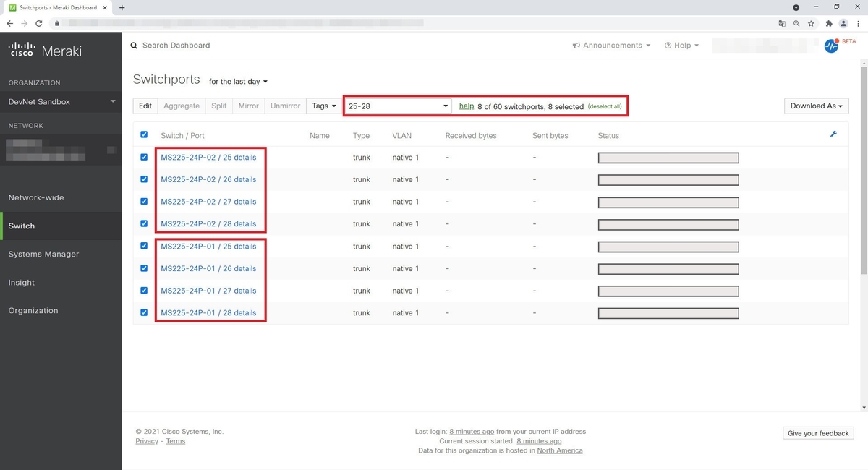
Task: Open the Download As dropdown
Action: pos(816,106)
